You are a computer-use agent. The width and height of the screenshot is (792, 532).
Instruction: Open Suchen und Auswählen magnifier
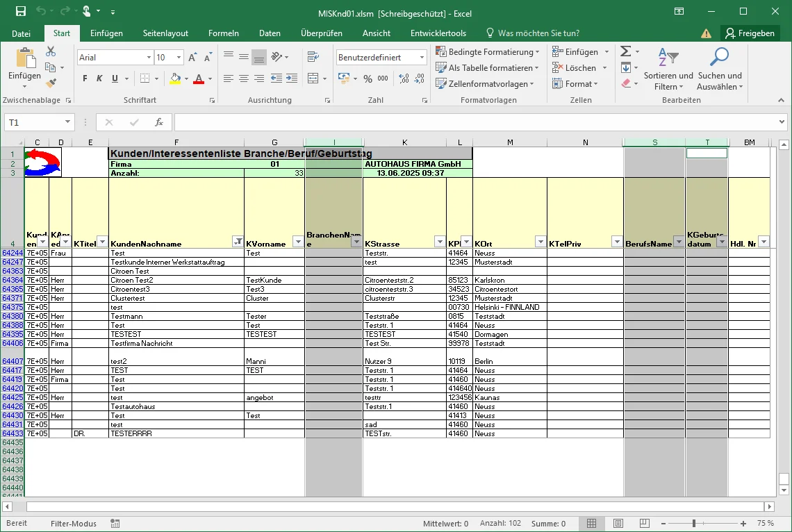pos(719,69)
